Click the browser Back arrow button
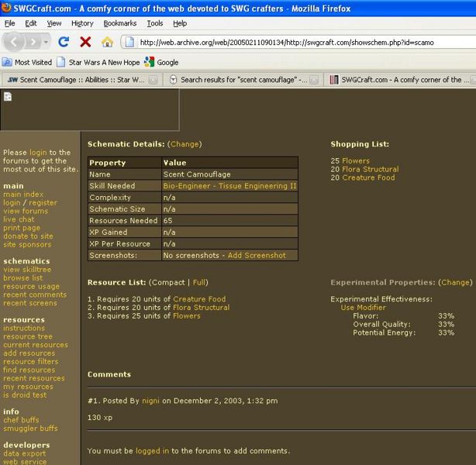This screenshot has height=465, width=476. click(16, 42)
